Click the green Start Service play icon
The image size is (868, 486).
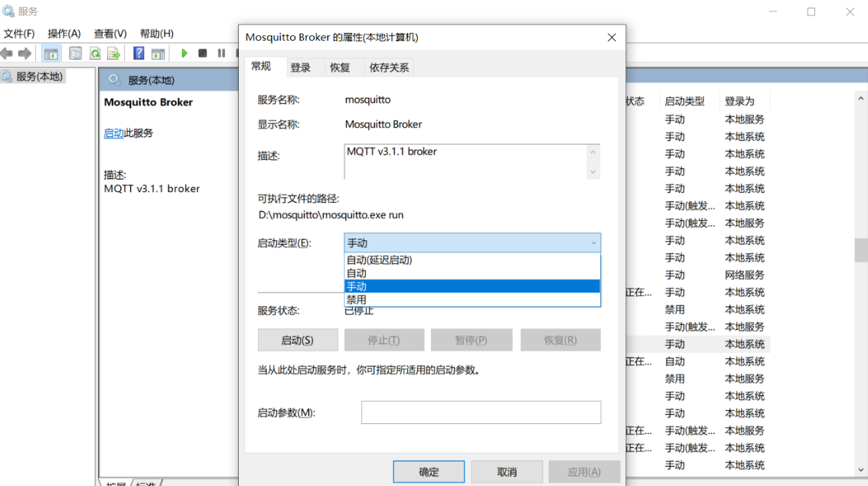tap(184, 53)
